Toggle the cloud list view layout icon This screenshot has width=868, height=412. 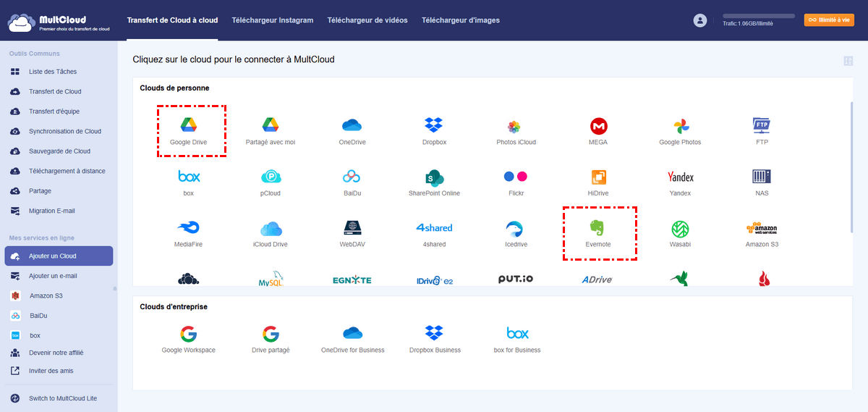(x=848, y=61)
